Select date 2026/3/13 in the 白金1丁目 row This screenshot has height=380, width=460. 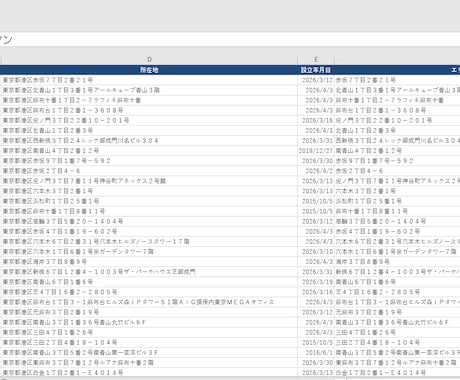pos(316,373)
